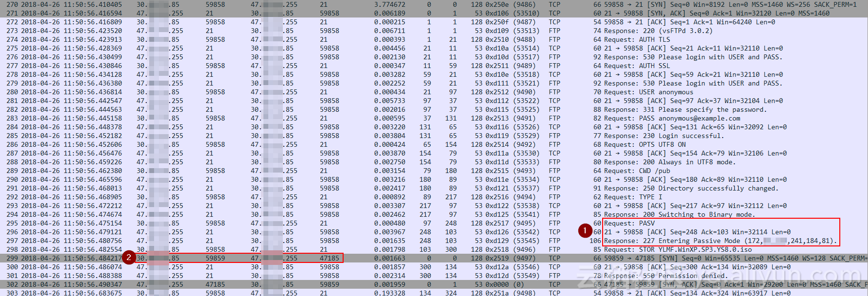Viewport: 868px width, 296px height.
Task: Select 'Response: 250 Directory successfully changed' row
Action: pos(434,188)
